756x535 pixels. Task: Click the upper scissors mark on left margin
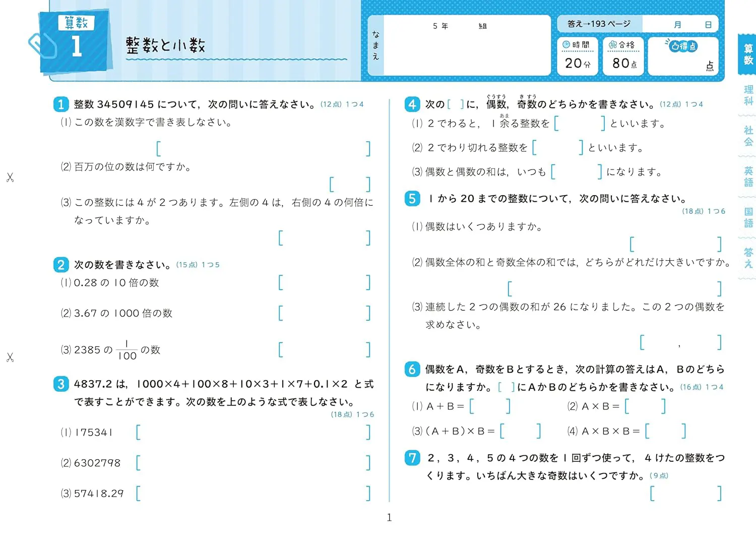click(x=10, y=177)
